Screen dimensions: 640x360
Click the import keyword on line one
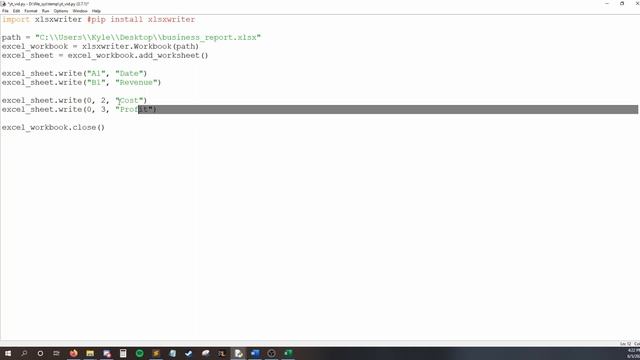(x=16, y=20)
